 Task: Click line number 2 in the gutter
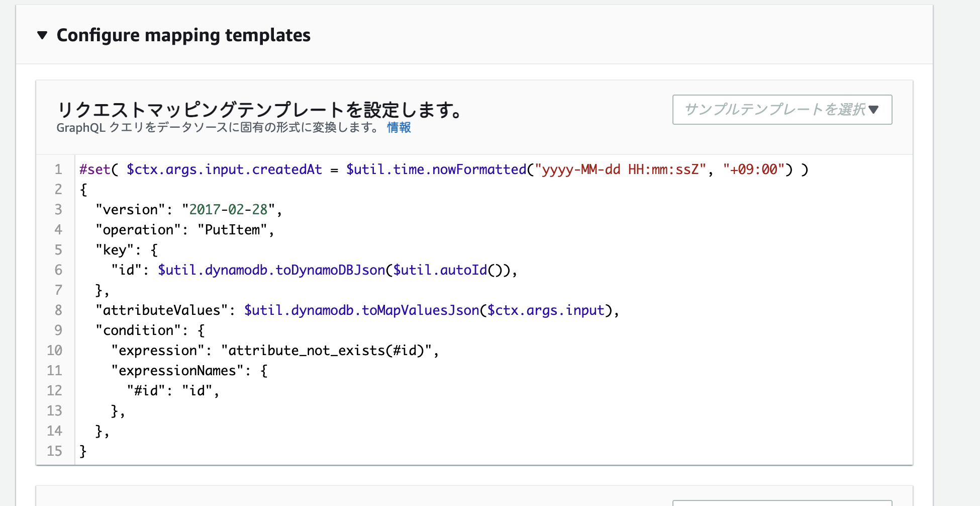[x=58, y=190]
